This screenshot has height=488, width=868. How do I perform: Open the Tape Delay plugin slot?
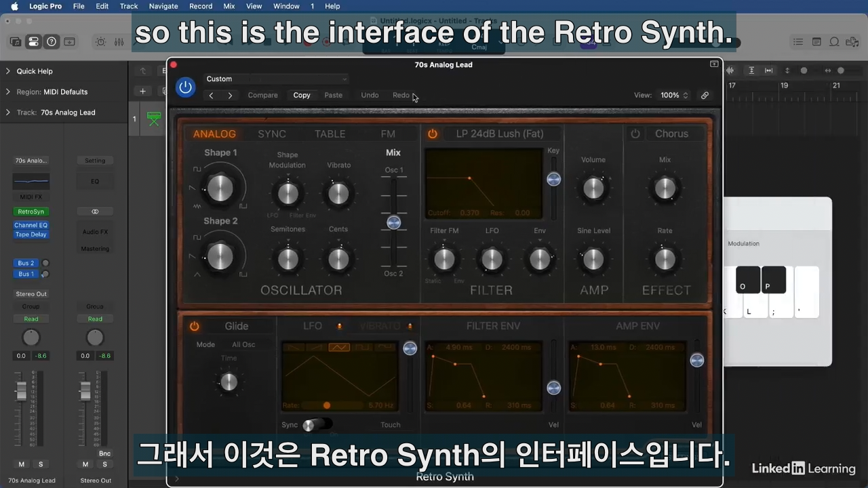pyautogui.click(x=31, y=235)
